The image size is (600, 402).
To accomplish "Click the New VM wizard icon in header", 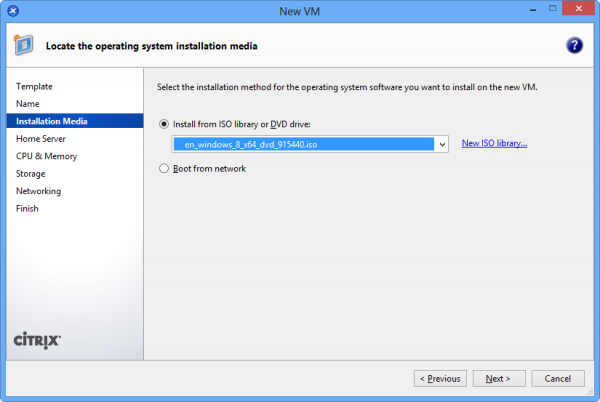I will click(23, 45).
